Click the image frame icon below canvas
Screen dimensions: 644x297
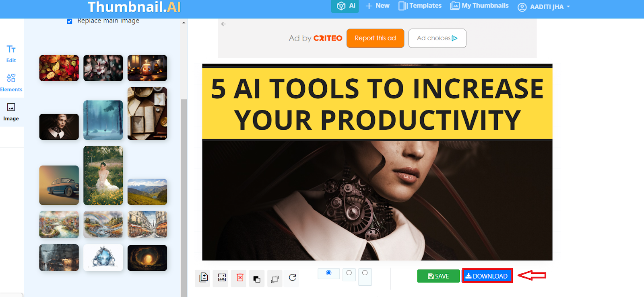pos(222,278)
